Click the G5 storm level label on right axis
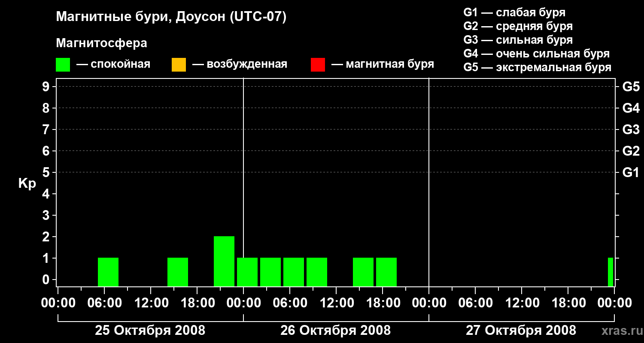 pyautogui.click(x=631, y=87)
